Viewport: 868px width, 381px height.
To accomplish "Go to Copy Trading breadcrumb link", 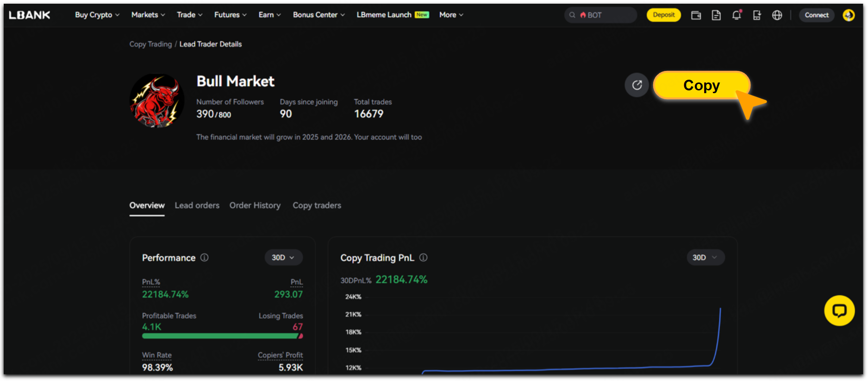I will click(x=150, y=44).
